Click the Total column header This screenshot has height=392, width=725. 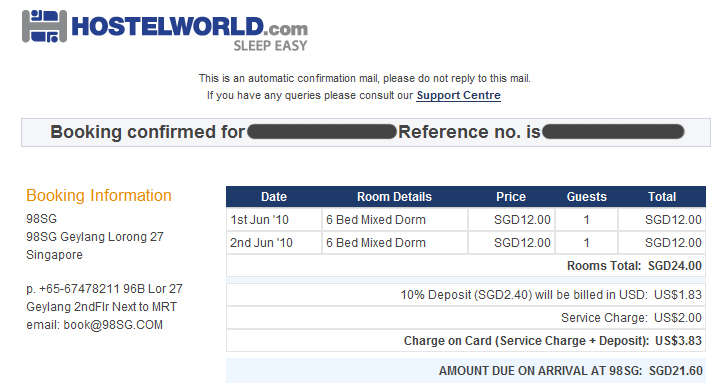point(662,197)
